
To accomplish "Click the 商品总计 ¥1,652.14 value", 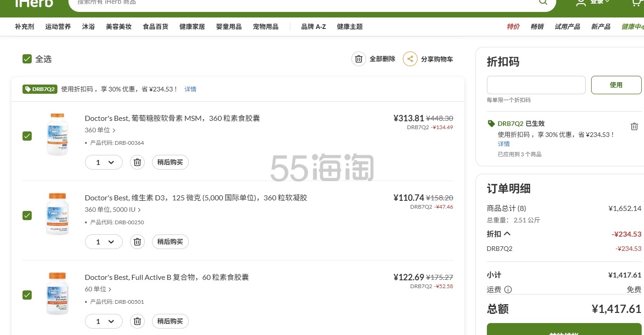I will click(x=625, y=208).
